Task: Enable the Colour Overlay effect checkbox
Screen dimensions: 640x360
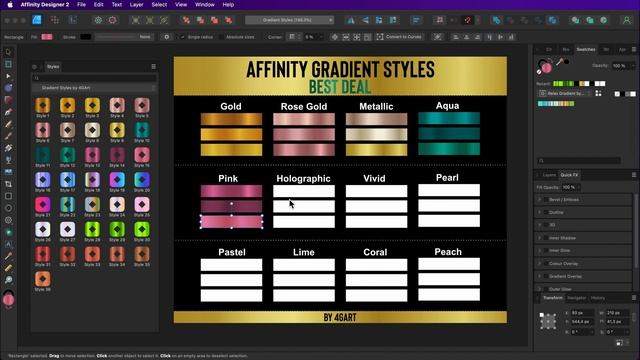Action: tap(546, 264)
